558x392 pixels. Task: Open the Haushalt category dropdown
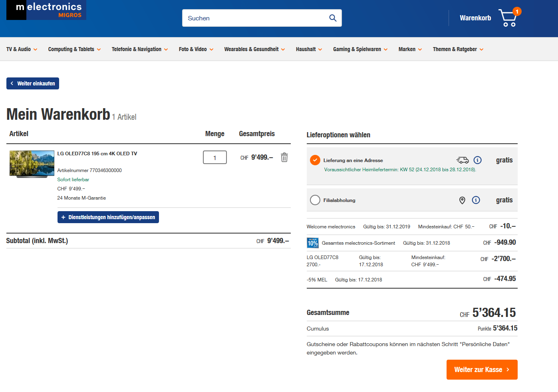309,49
